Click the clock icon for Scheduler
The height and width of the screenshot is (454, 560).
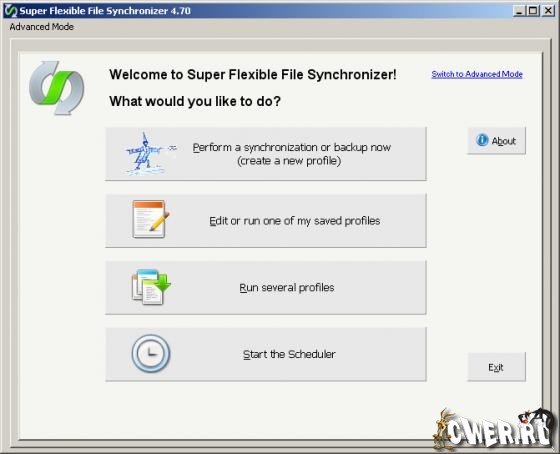point(151,353)
